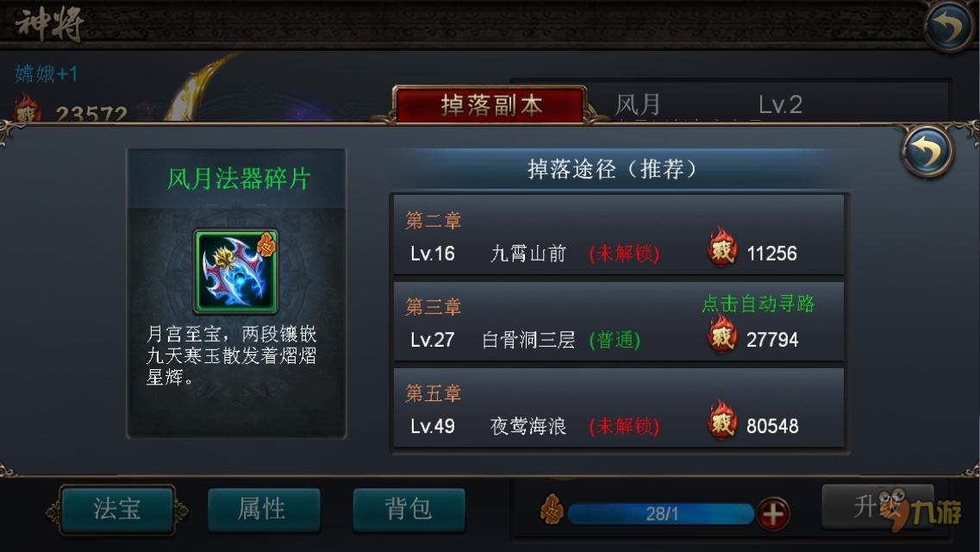Click the flame power icon next to 11256
The width and height of the screenshot is (980, 552).
click(x=722, y=247)
